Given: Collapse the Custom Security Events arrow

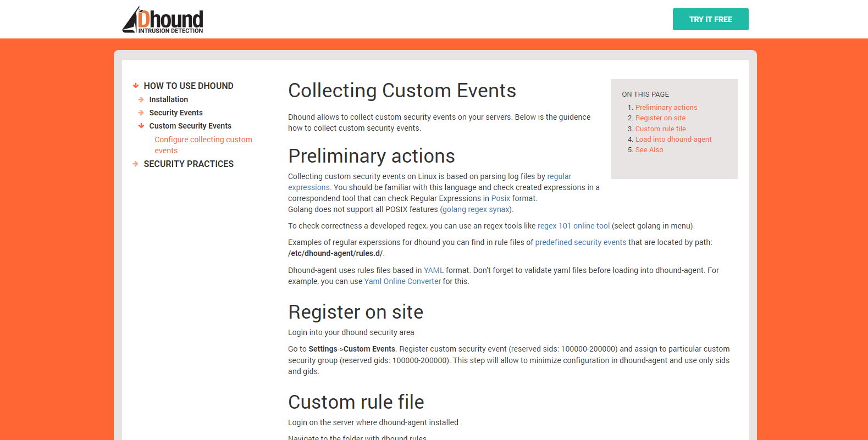Looking at the screenshot, I should [x=141, y=126].
